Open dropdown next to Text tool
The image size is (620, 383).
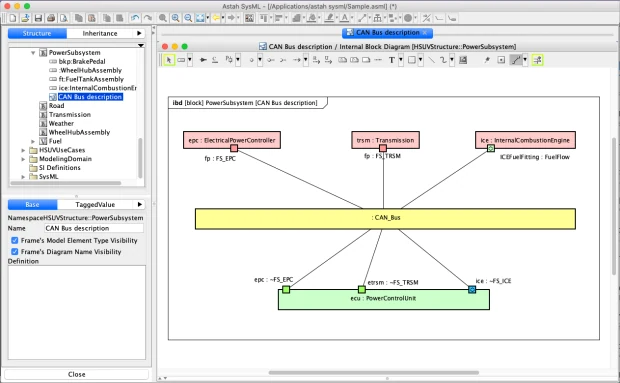(x=401, y=60)
